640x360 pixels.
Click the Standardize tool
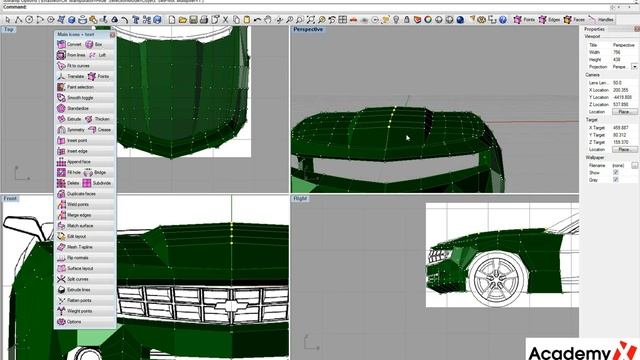click(73, 108)
